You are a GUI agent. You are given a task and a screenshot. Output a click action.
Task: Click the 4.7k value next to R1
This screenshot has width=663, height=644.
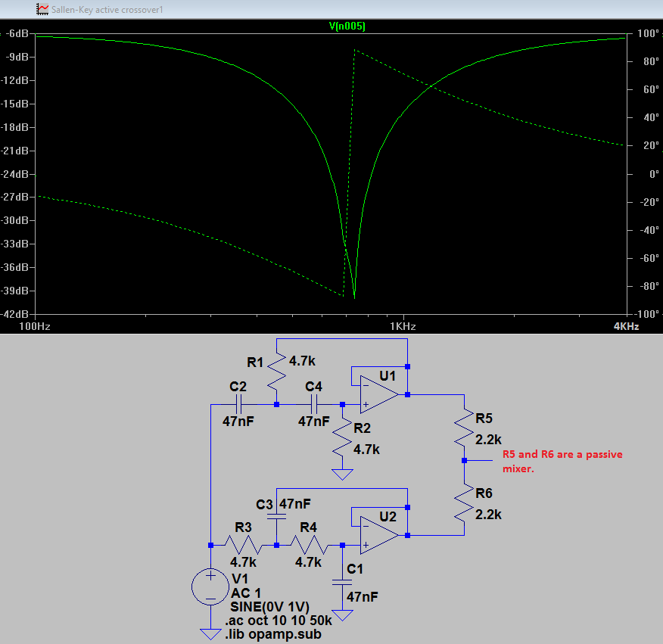pyautogui.click(x=302, y=361)
